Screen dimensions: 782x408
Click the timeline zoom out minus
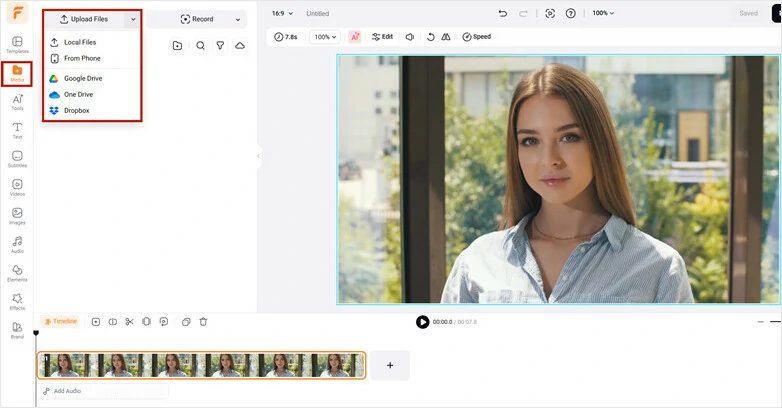click(x=761, y=322)
